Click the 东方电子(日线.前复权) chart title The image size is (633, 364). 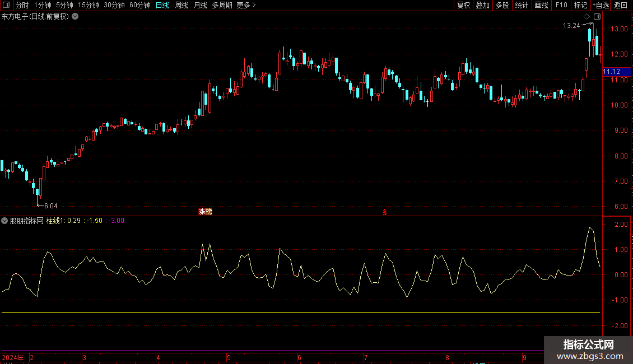point(35,17)
